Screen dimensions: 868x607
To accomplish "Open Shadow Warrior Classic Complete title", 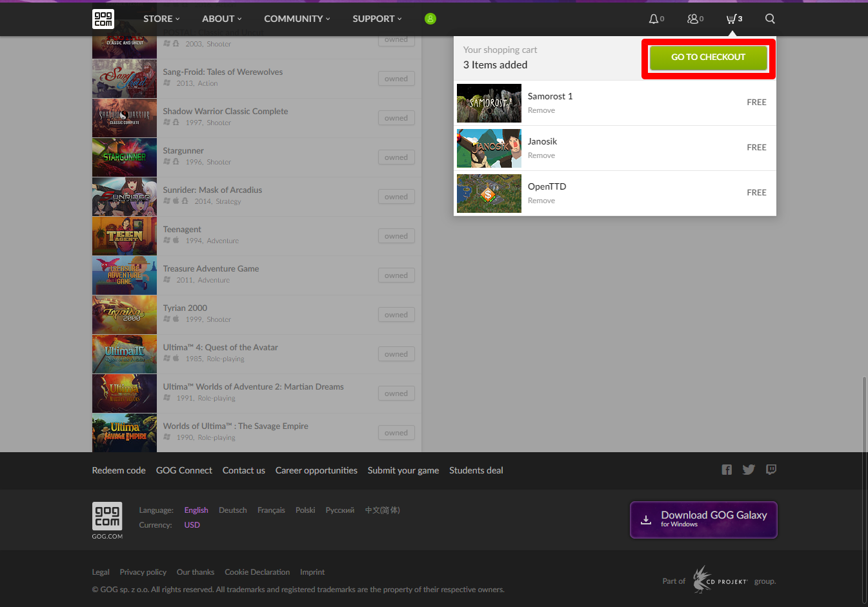I will (x=225, y=112).
